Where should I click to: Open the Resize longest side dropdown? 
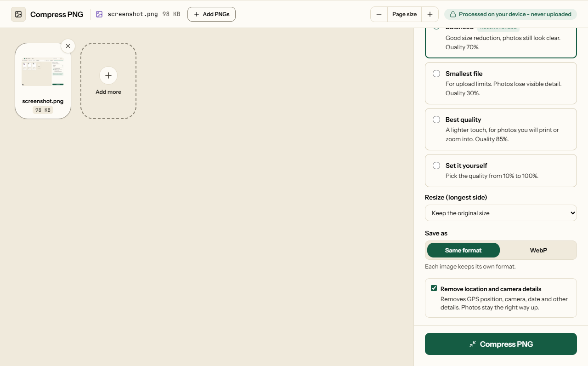click(x=501, y=213)
